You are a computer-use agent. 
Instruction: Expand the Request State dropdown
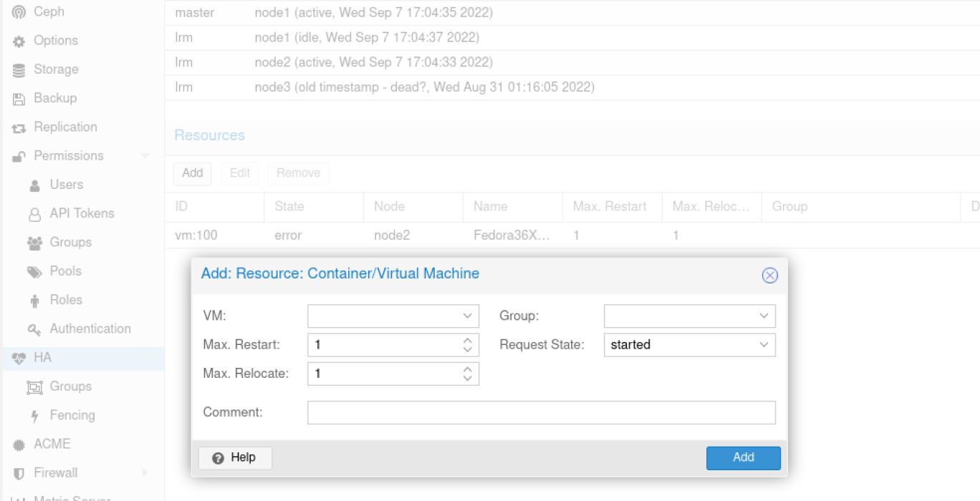tap(764, 345)
